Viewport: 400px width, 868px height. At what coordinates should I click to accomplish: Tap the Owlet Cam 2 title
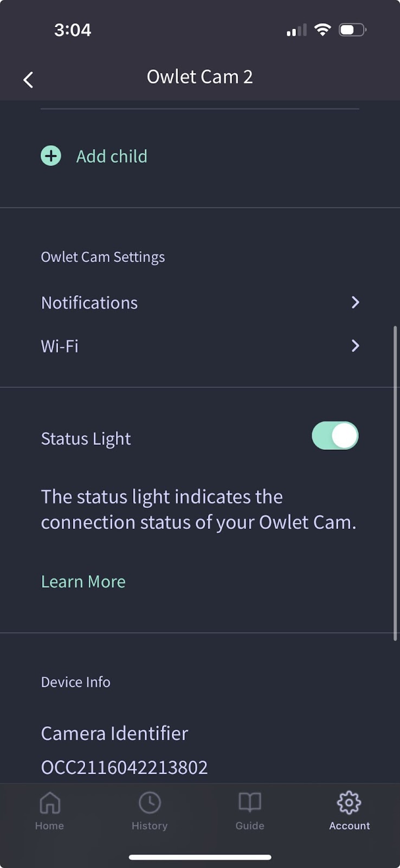coord(199,77)
